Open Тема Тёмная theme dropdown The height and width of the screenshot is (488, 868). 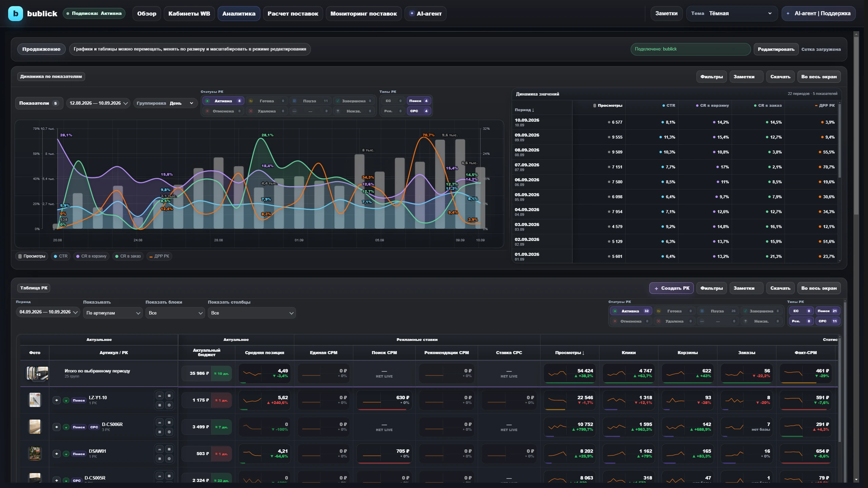coord(732,14)
